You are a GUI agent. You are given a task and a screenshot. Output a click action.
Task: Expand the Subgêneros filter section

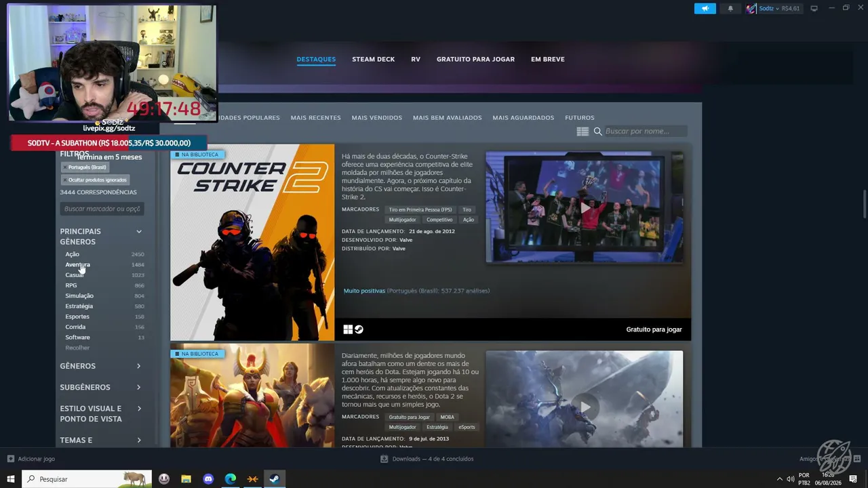point(102,388)
